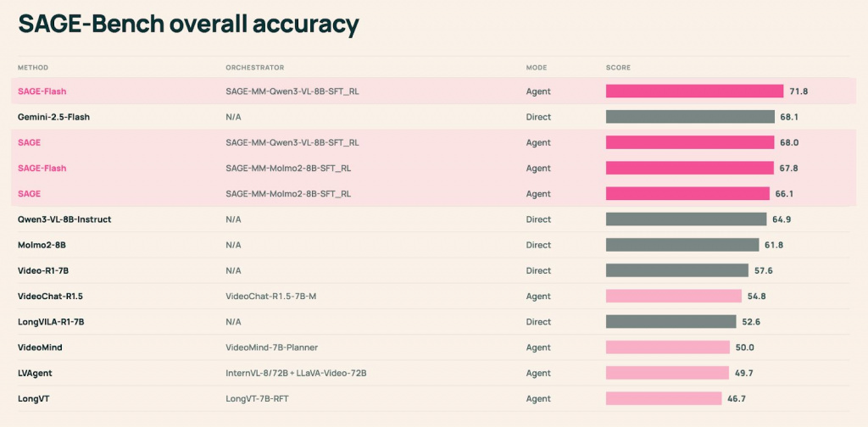Select the ORCHESTRATOR column header
This screenshot has height=427, width=868.
coord(254,67)
